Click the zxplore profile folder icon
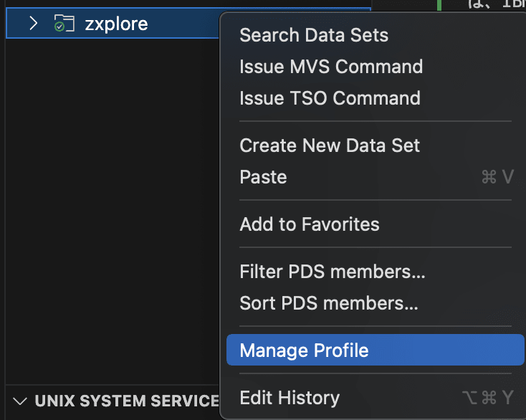Viewport: 526px width, 420px height. [64, 23]
